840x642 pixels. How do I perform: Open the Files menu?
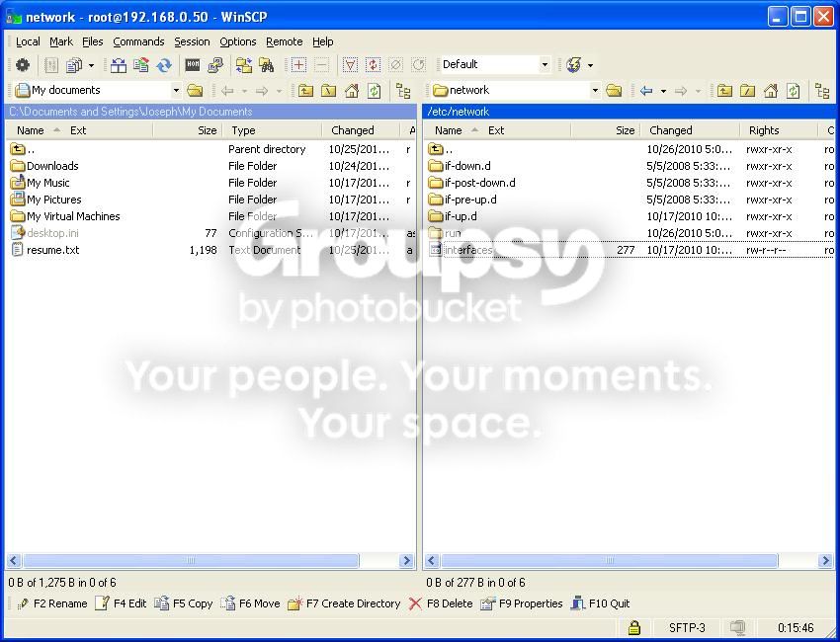[93, 41]
